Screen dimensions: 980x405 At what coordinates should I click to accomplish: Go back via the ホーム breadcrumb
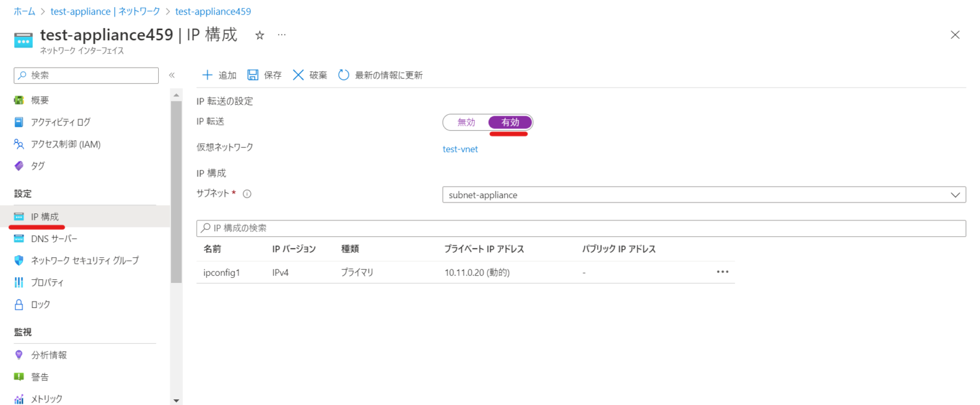pyautogui.click(x=24, y=11)
